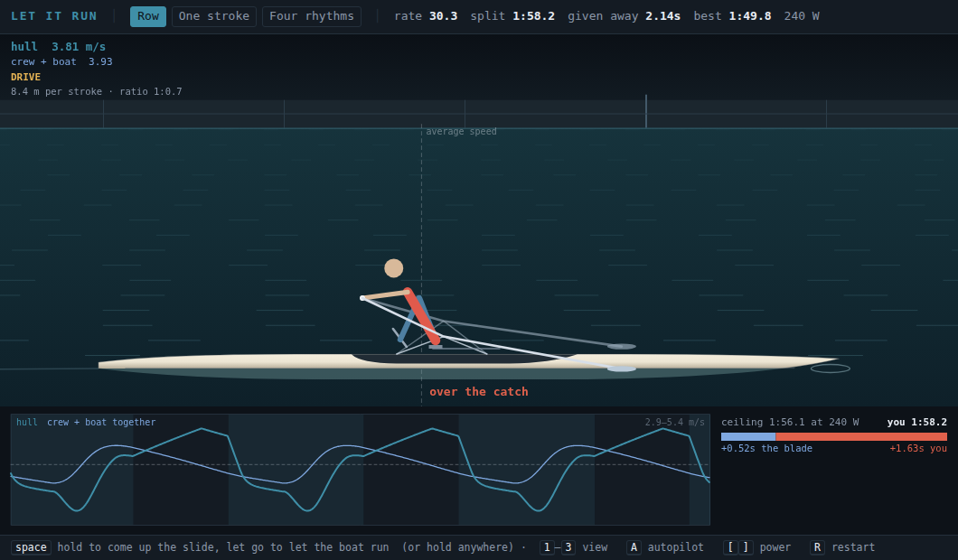Click the oar handle at the hands
The width and height of the screenshot is (958, 560).
(x=362, y=298)
